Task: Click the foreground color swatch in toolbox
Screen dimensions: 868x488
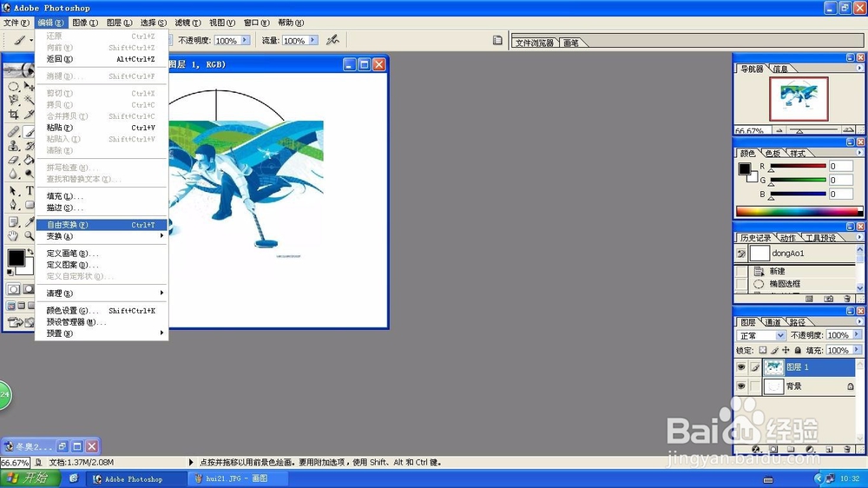Action: (16, 258)
